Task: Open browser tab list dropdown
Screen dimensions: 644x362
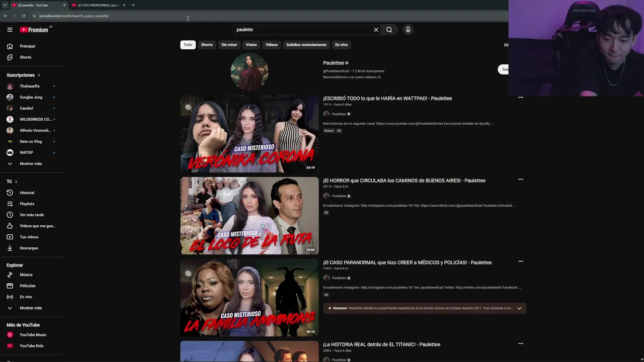Action: pos(5,5)
